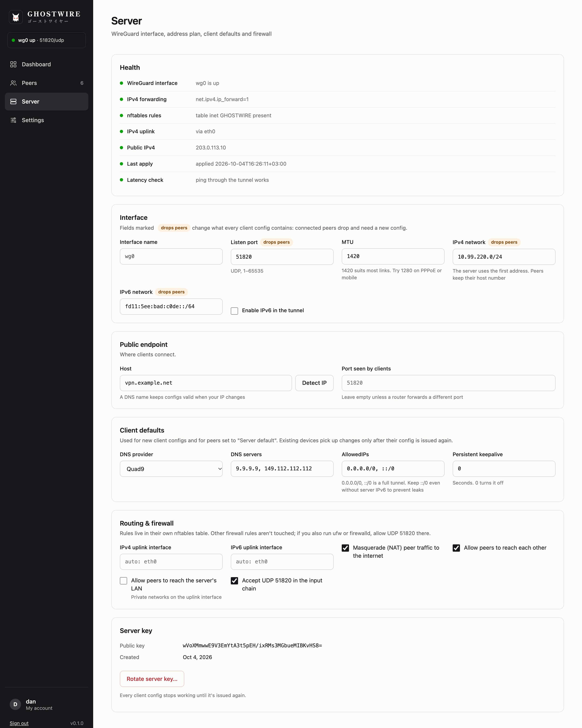Edit the Persistent keepalive value

point(504,469)
